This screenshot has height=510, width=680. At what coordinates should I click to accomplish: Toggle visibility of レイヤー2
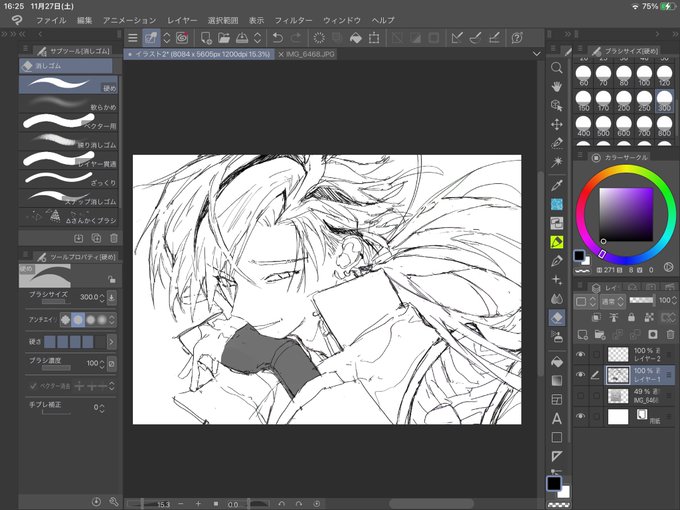point(580,354)
